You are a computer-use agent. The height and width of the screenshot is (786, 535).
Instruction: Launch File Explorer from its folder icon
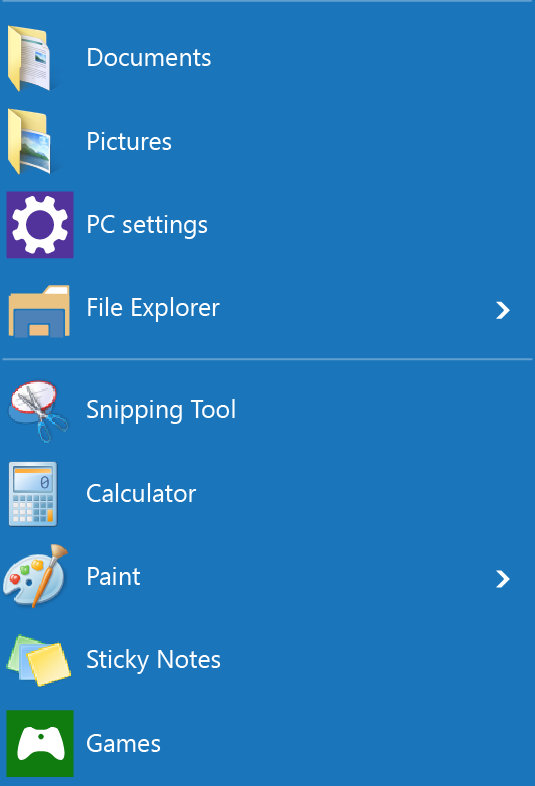point(39,311)
